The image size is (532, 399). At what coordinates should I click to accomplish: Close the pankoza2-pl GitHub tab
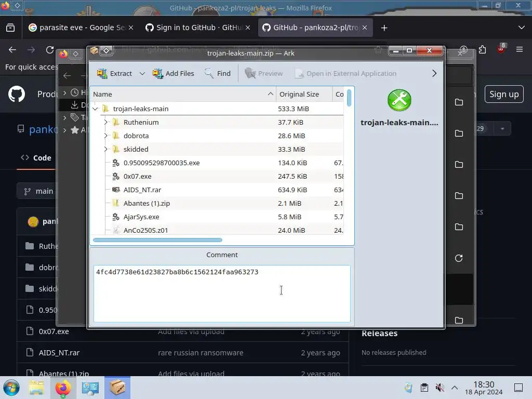(365, 28)
